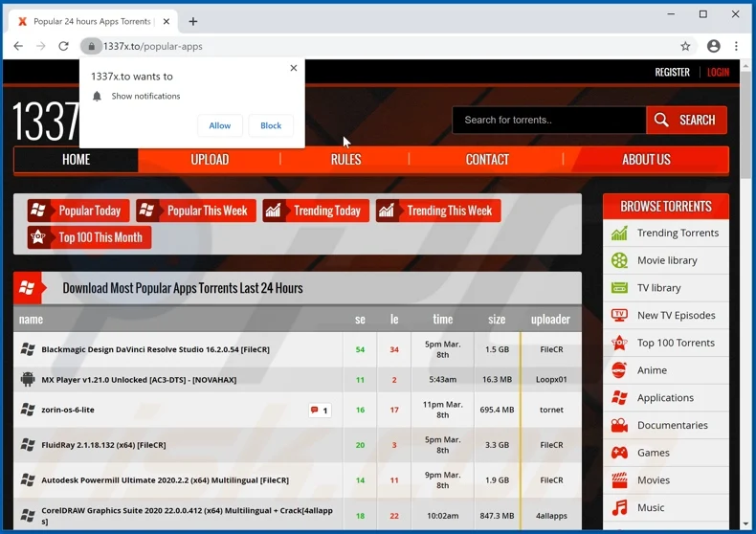The height and width of the screenshot is (534, 756).
Task: Open the UPLOAD menu item
Action: click(210, 160)
